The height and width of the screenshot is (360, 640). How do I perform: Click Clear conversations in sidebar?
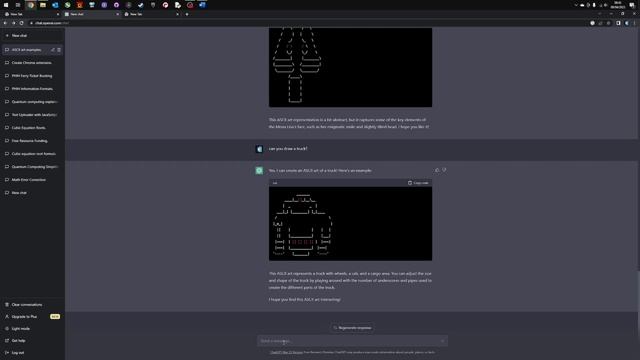coord(32,305)
